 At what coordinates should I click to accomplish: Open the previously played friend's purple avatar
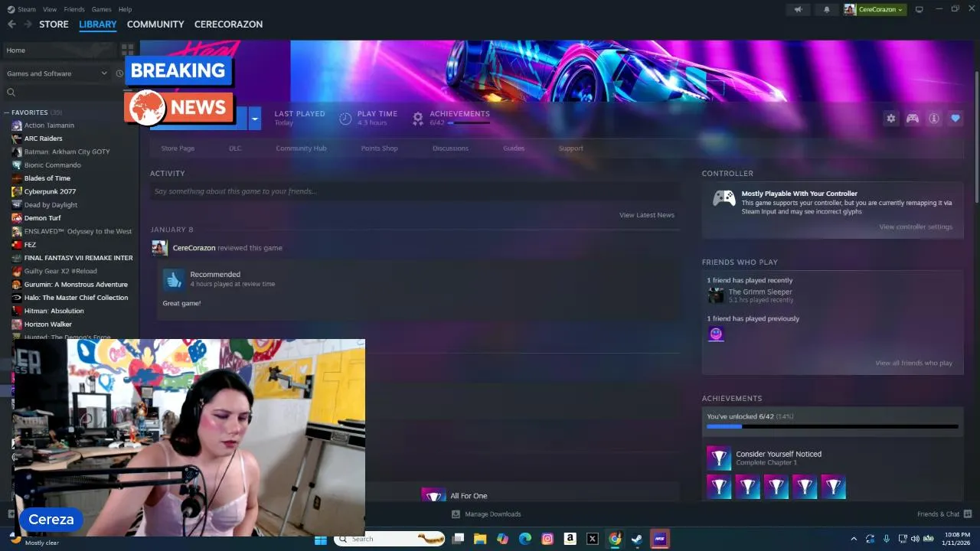coord(716,334)
